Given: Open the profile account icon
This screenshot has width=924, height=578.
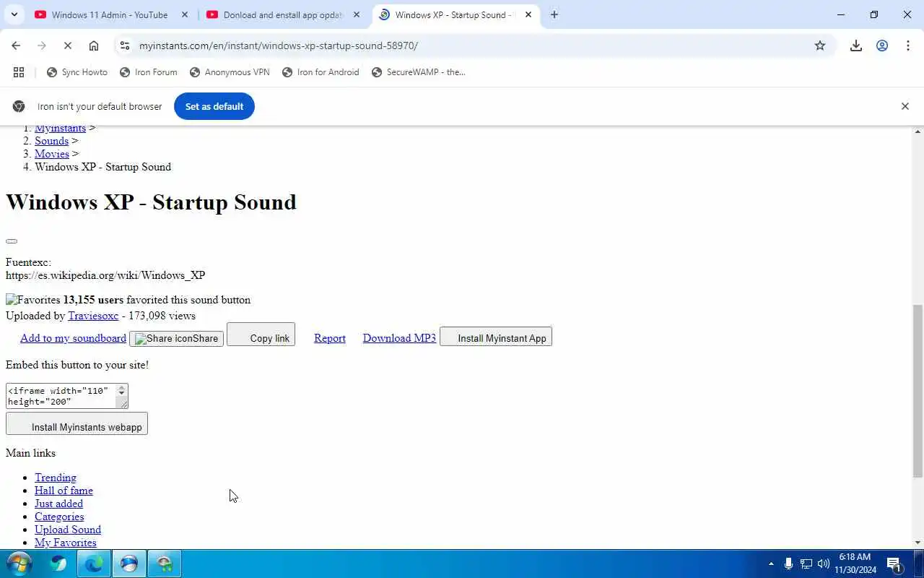Looking at the screenshot, I should pyautogui.click(x=882, y=46).
